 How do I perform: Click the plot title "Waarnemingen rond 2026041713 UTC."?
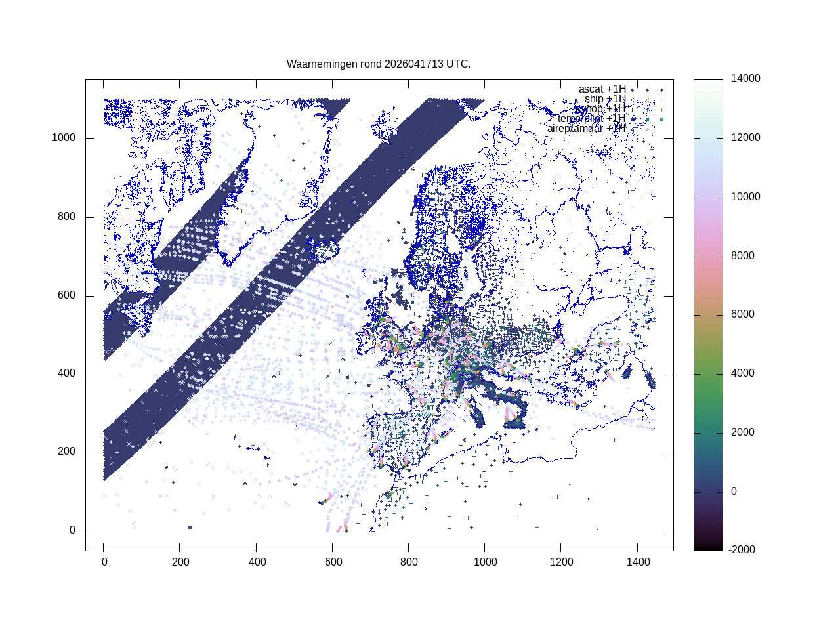(x=378, y=64)
